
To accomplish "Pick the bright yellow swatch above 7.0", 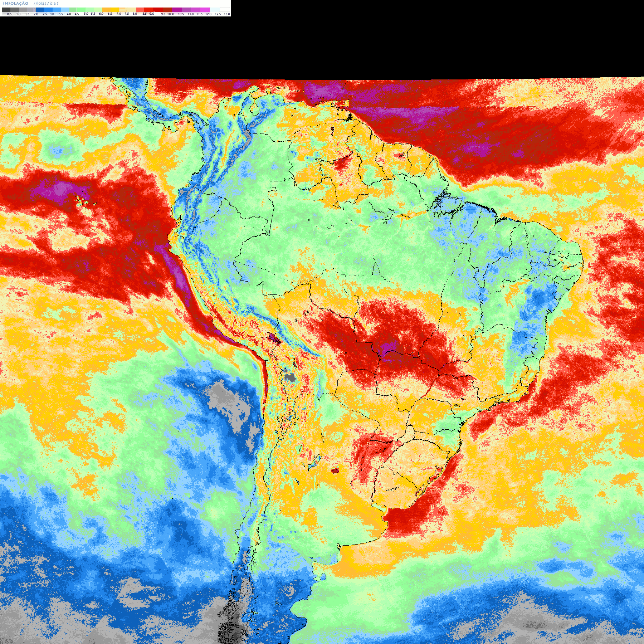I will click(115, 10).
